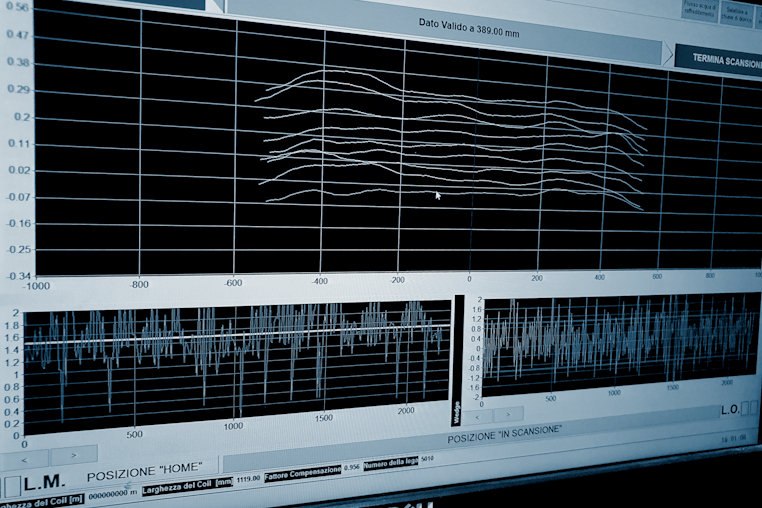Click the 'Flusso acqua di raffreddamento' indicator
Screen dimensions: 762x508
698,9
